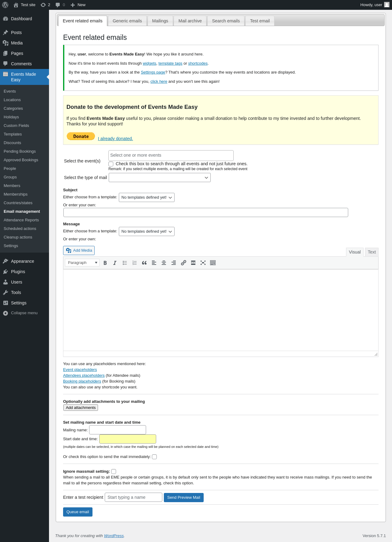Click the yellow Donate button
This screenshot has height=542, width=392.
tap(81, 136)
